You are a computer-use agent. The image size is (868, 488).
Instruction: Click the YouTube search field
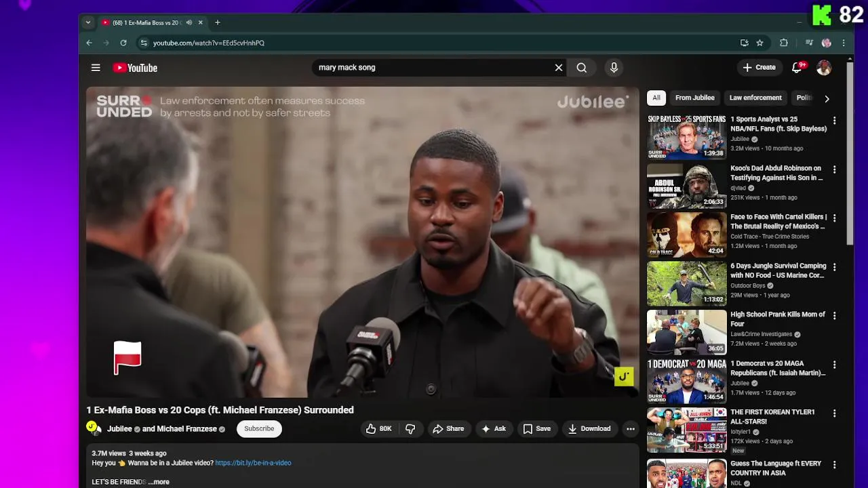(x=433, y=68)
